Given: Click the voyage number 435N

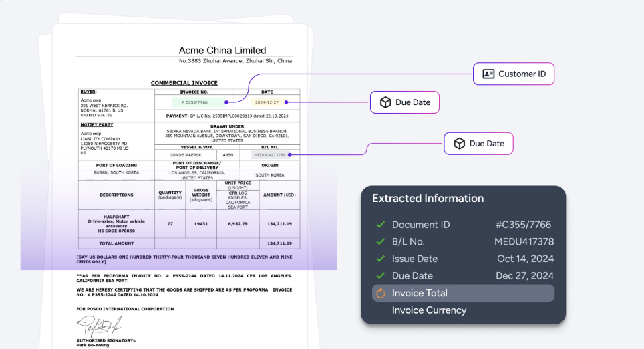Looking at the screenshot, I should [x=228, y=155].
